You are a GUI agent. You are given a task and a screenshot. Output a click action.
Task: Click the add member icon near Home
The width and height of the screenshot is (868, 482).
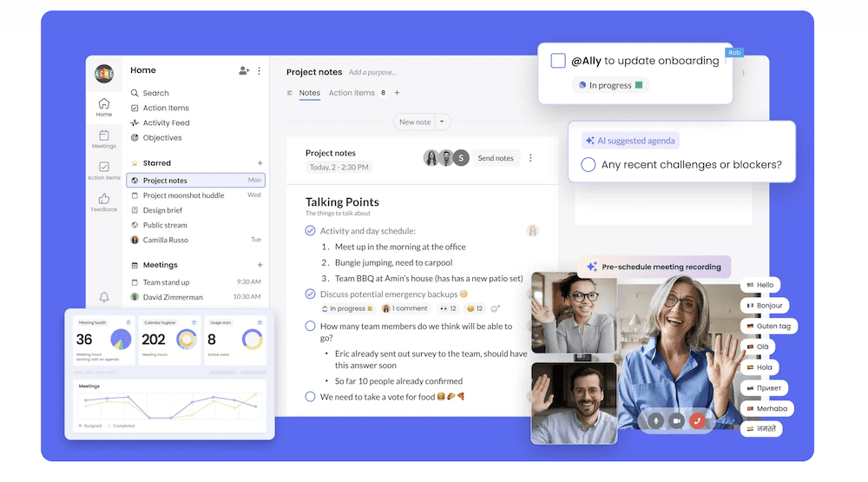tap(244, 70)
